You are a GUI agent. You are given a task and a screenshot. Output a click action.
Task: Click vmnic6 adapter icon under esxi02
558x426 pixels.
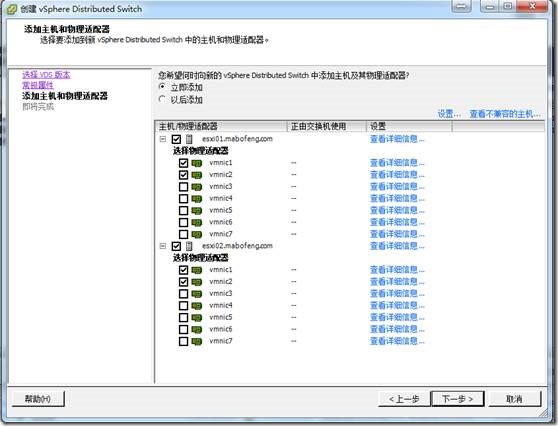click(x=197, y=330)
